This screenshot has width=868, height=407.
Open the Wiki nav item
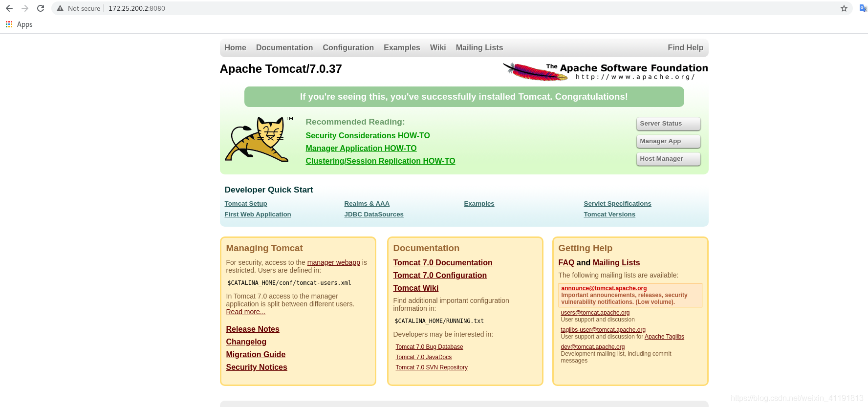pyautogui.click(x=438, y=47)
